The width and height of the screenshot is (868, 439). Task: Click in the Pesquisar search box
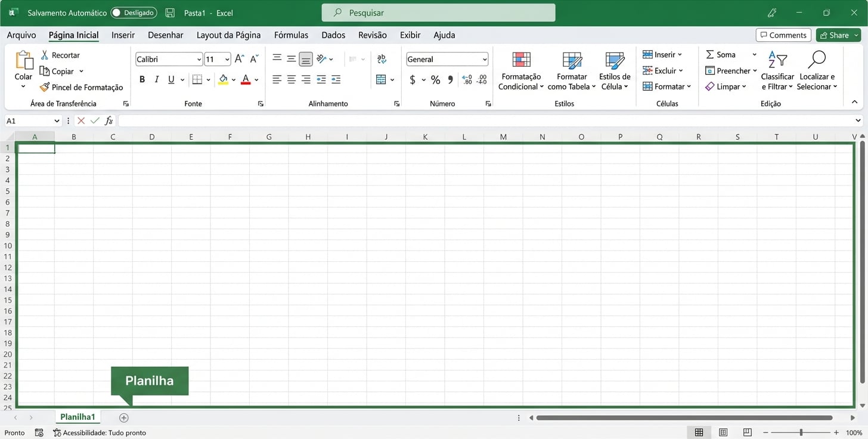[438, 13]
